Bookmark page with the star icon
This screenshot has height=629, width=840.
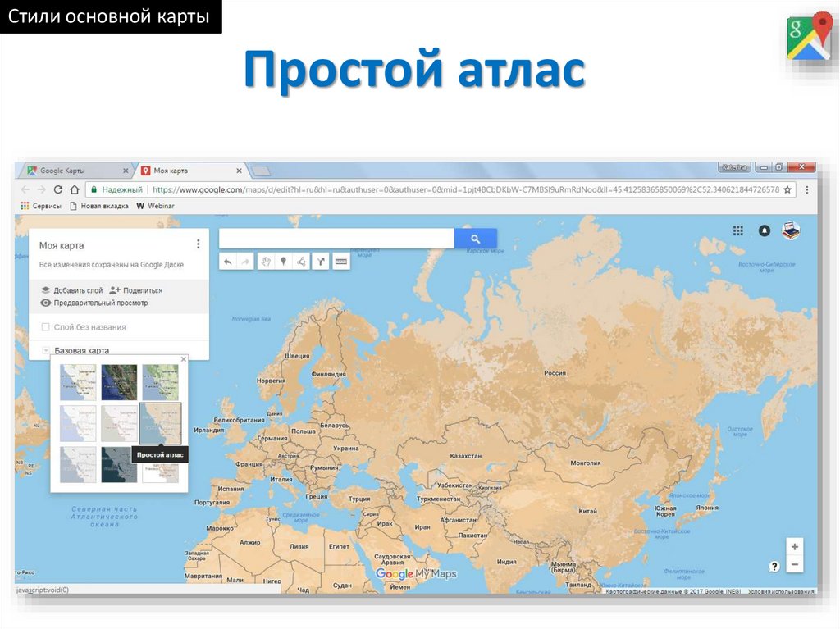click(x=787, y=189)
